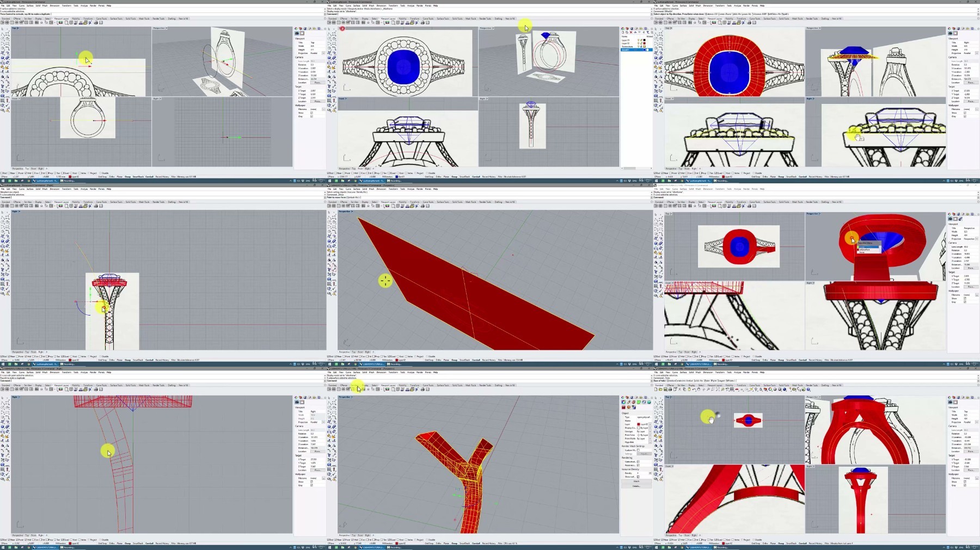Select Front viewport tab in ring-sketch-only window

(34, 169)
